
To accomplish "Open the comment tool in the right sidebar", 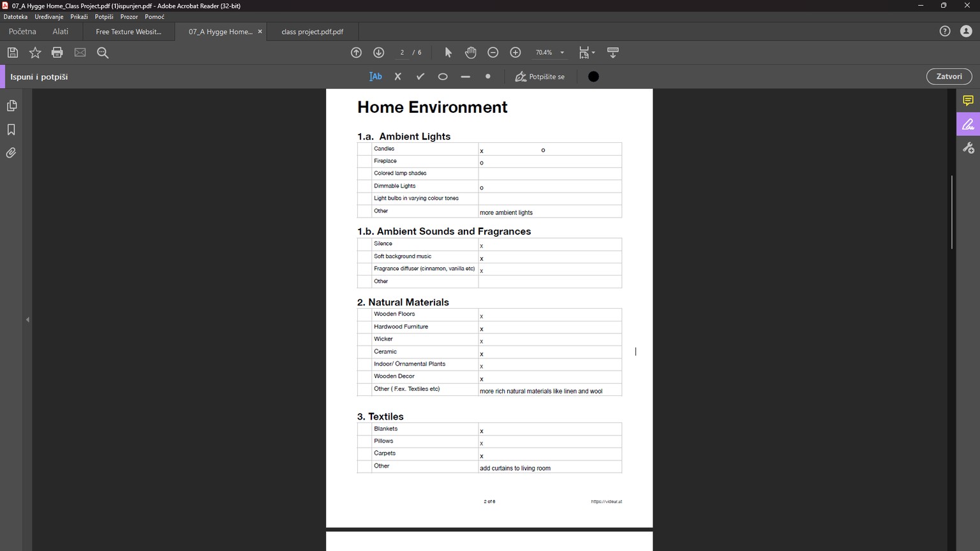I will coord(968,101).
